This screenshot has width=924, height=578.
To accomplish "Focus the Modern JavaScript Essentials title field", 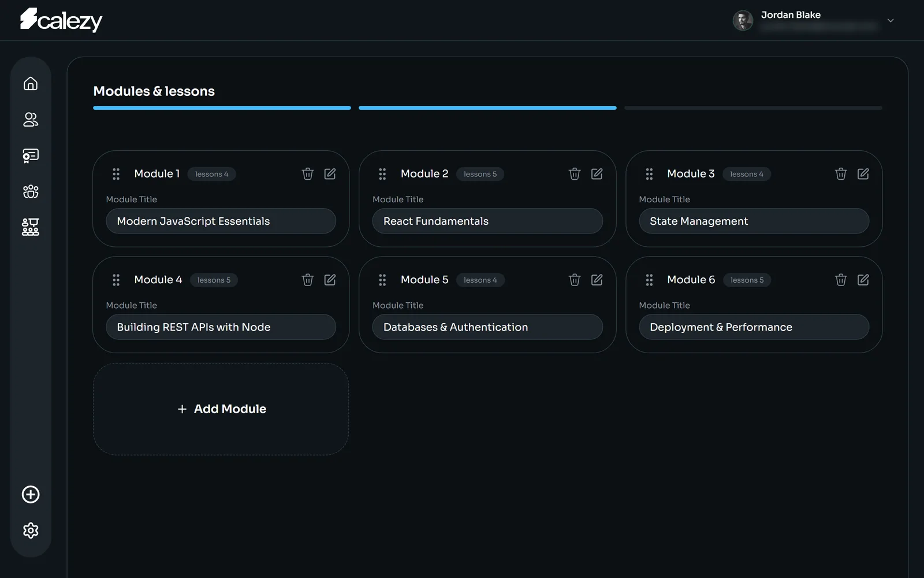I will [221, 221].
